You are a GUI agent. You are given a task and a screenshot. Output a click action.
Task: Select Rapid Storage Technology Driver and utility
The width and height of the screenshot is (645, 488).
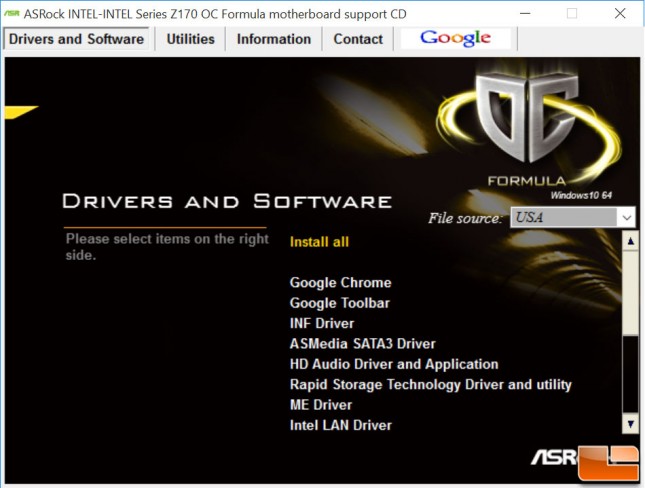[x=431, y=385]
